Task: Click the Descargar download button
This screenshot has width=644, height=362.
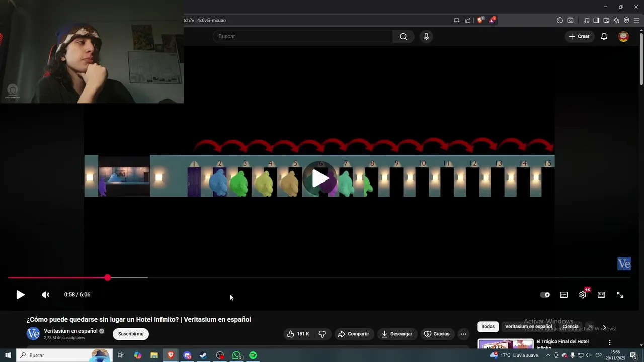Action: pyautogui.click(x=397, y=334)
